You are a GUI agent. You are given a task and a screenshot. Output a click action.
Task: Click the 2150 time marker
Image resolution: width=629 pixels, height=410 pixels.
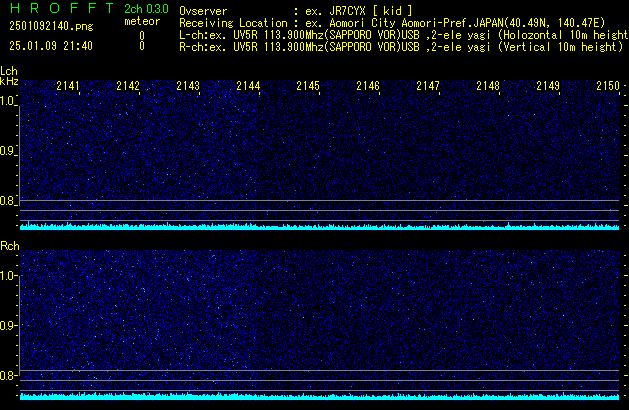(608, 86)
